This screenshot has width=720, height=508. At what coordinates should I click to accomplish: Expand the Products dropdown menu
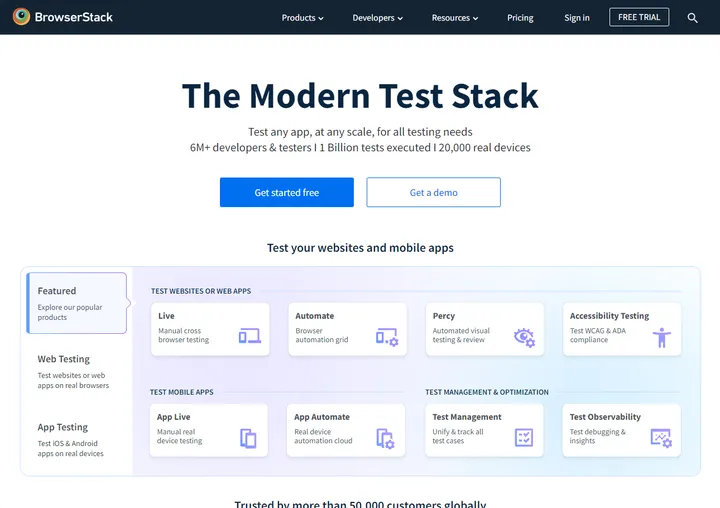302,18
